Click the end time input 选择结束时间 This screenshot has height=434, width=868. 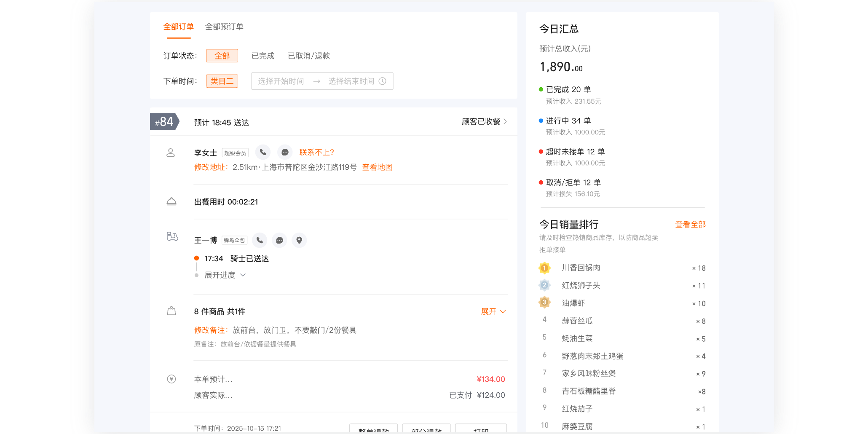click(x=351, y=81)
